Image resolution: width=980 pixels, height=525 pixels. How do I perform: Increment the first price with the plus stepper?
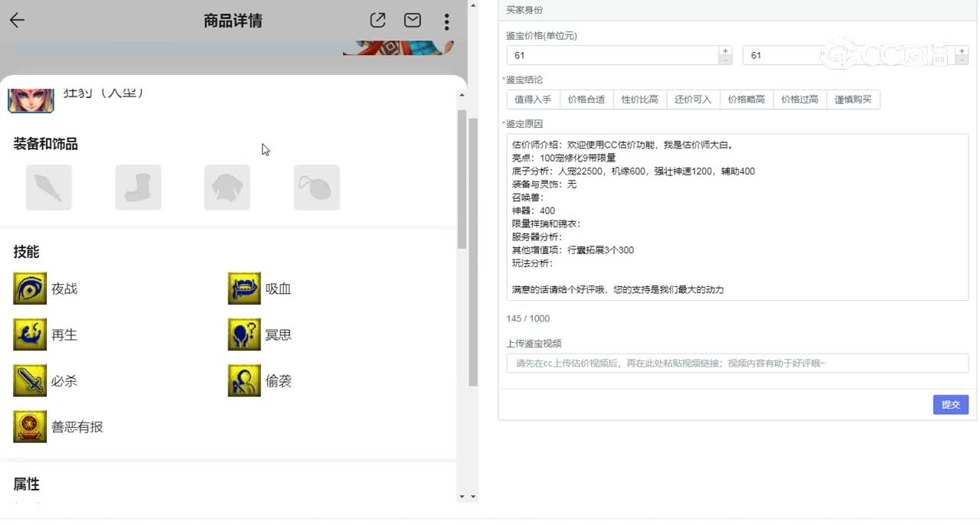click(x=724, y=50)
